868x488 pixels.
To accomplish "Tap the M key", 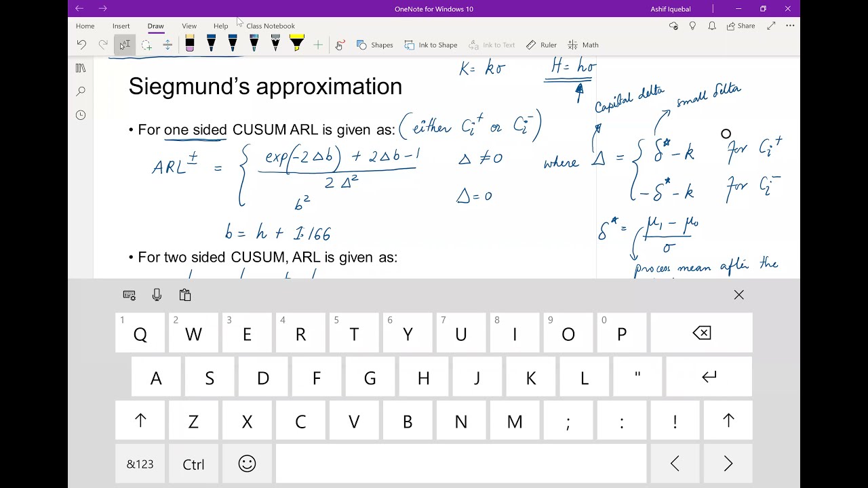I will tap(515, 421).
